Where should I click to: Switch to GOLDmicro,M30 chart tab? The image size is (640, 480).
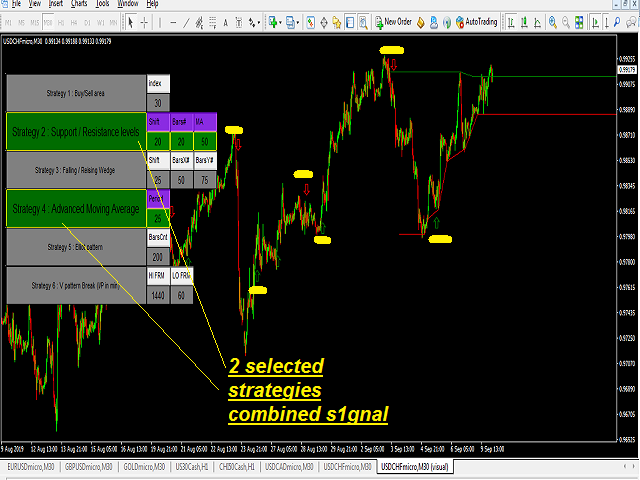144,467
